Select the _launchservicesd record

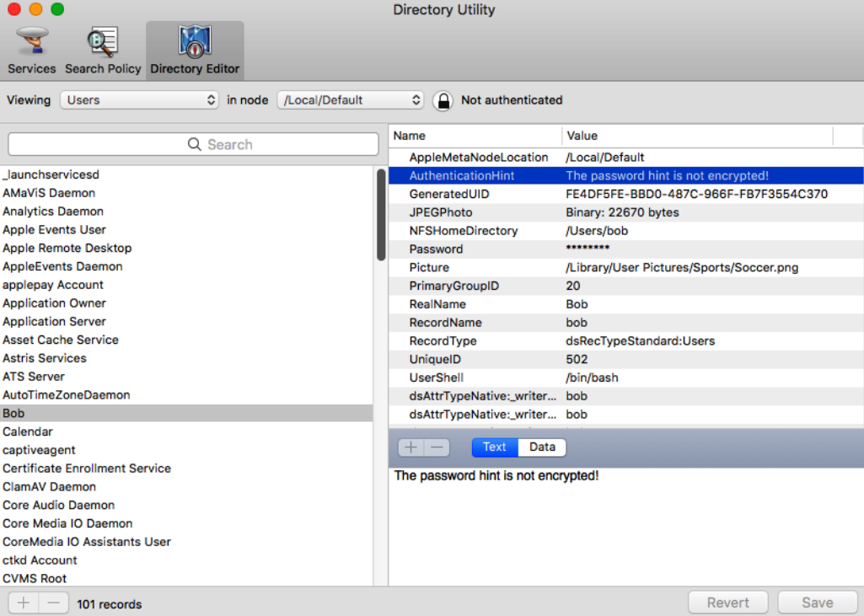tap(186, 174)
